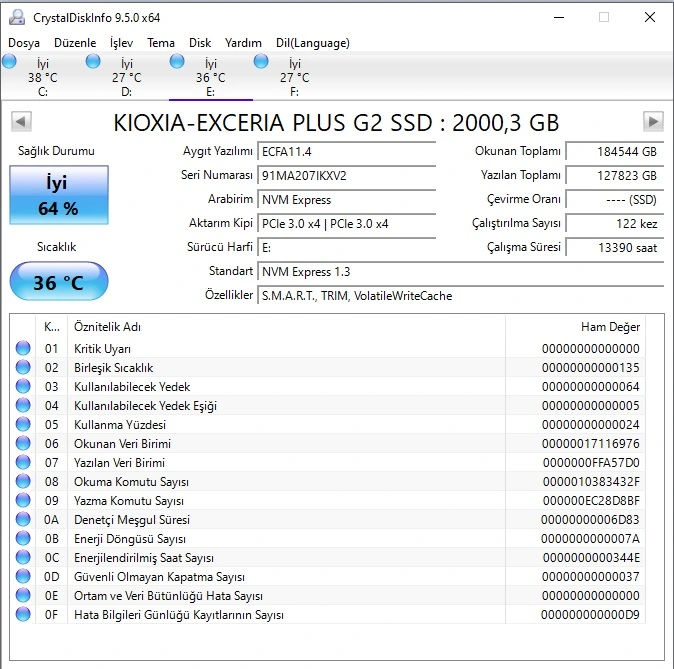Click status orb of Hata Bilgileri Günlüğü row

[x=23, y=614]
